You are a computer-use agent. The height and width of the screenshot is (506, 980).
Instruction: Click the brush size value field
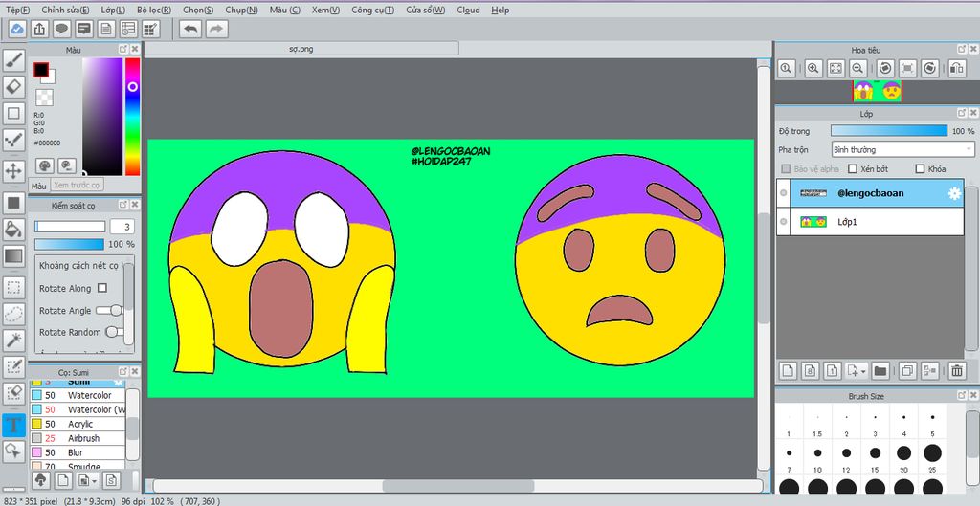coord(122,227)
